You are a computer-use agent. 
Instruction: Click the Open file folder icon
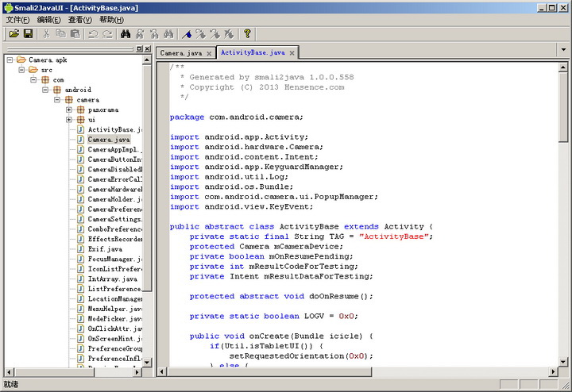point(14,34)
